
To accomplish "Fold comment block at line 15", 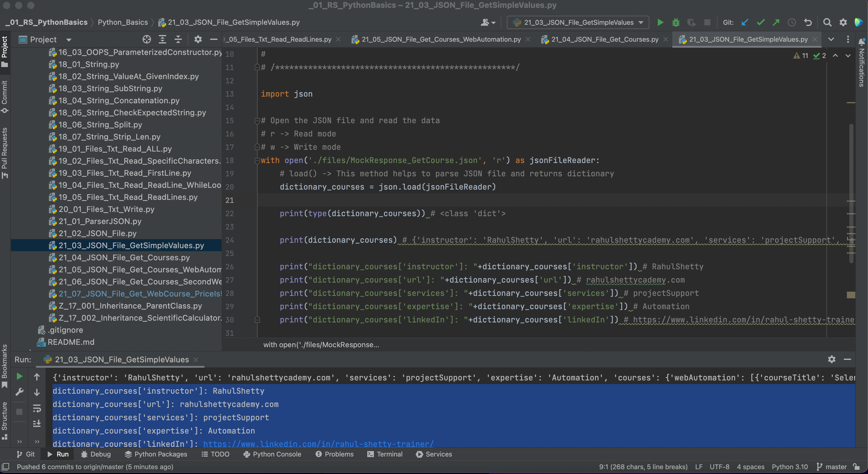I will pyautogui.click(x=257, y=120).
